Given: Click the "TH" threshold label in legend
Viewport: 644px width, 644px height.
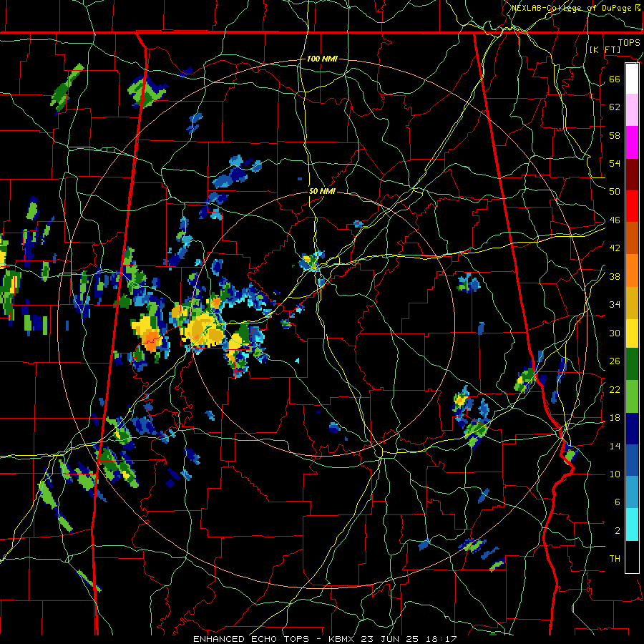Looking at the screenshot, I should coord(615,559).
